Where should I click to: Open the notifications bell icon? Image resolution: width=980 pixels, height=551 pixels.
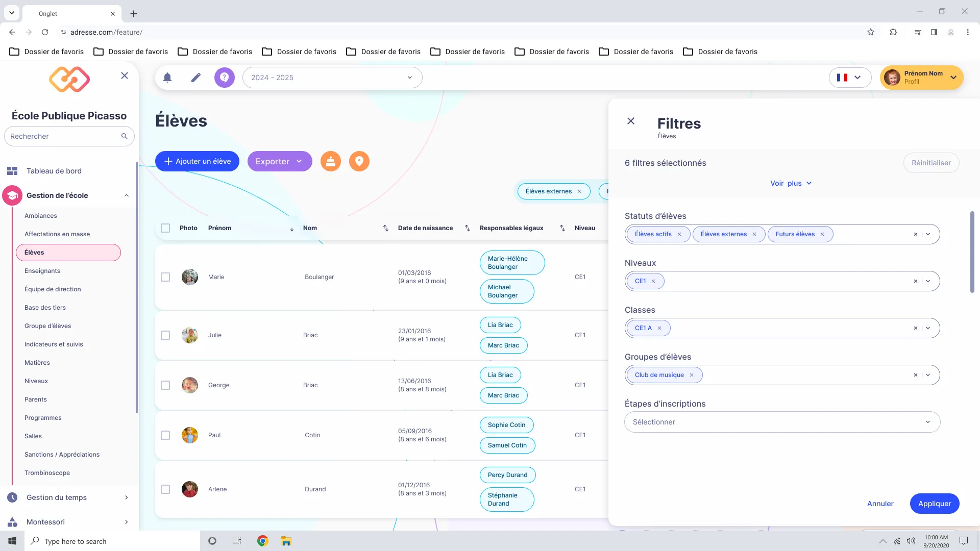tap(167, 78)
